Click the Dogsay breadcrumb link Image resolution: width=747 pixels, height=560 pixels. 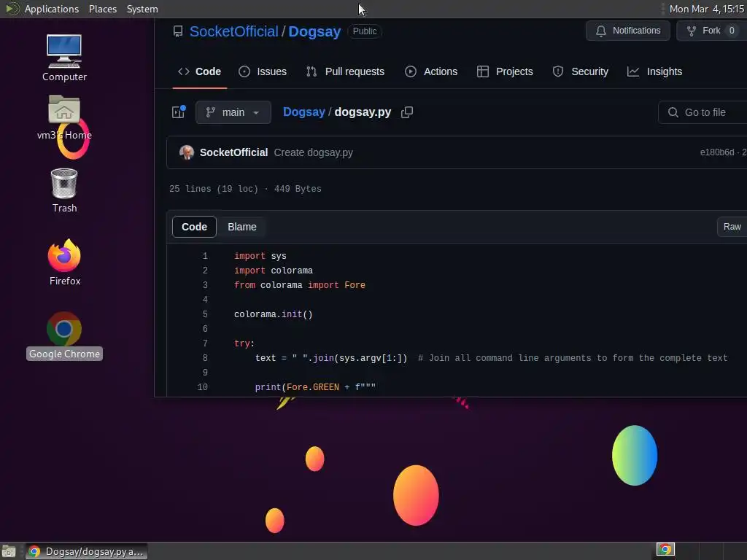(x=304, y=112)
